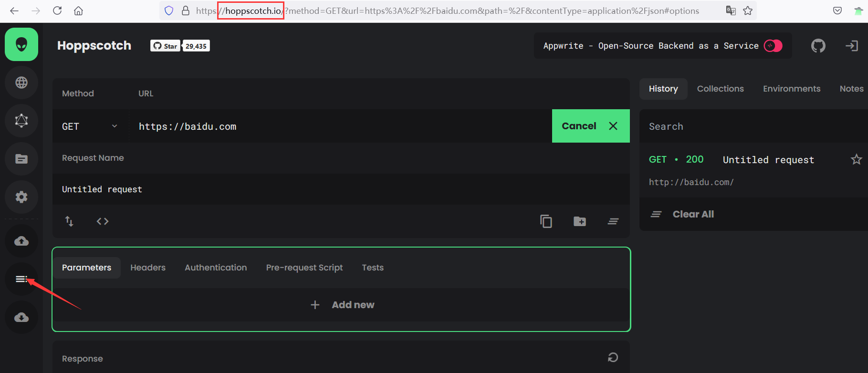Click the green Cancel button
The height and width of the screenshot is (373, 868).
pyautogui.click(x=591, y=126)
